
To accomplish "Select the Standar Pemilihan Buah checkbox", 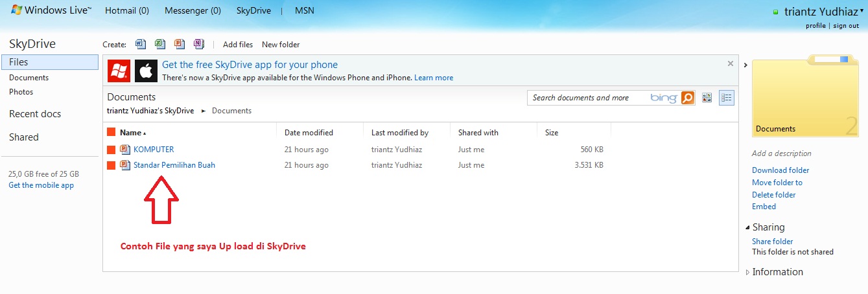I will click(x=111, y=165).
